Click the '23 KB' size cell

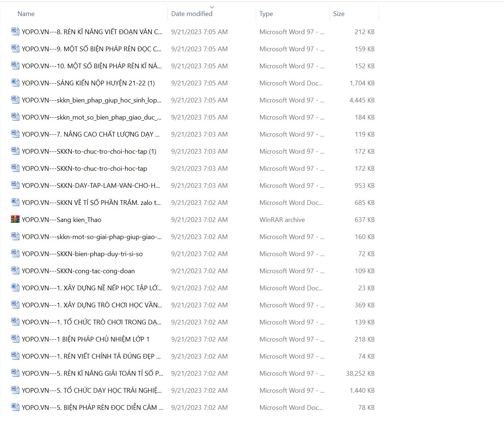point(366,288)
